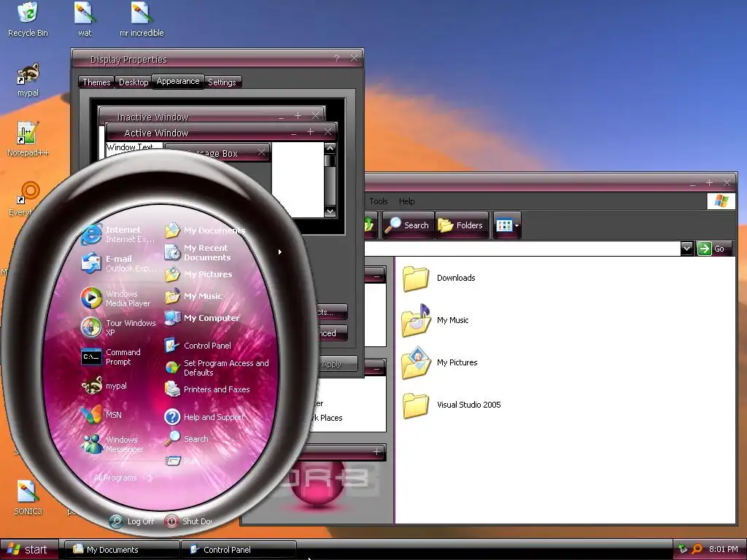The height and width of the screenshot is (560, 747).
Task: Open E-mail Outlook Express entry
Action: coord(118,263)
